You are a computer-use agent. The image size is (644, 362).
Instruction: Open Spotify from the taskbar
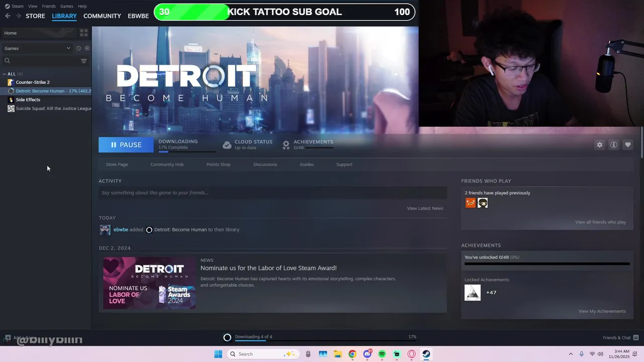click(x=382, y=354)
